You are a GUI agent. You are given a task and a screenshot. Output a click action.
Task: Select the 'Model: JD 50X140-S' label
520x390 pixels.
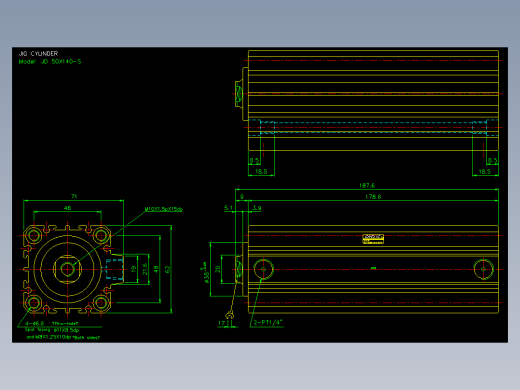click(x=50, y=62)
